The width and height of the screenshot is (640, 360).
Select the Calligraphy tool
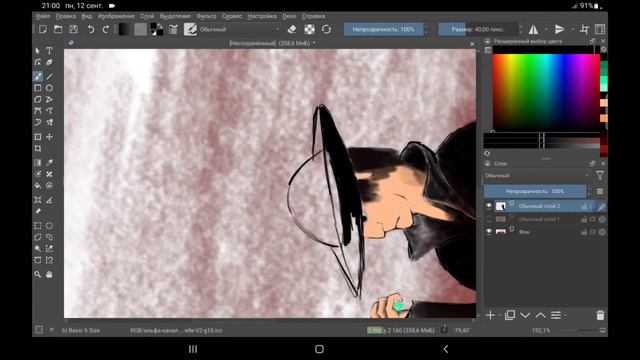click(49, 62)
